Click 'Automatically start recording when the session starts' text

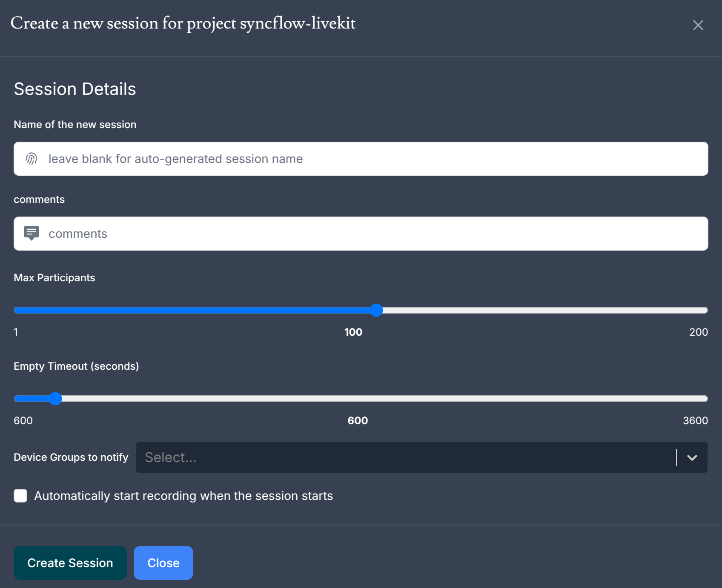coord(183,496)
